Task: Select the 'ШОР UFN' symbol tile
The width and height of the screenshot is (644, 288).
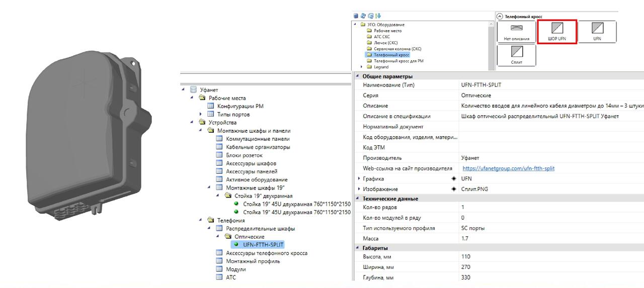Action: click(x=557, y=32)
